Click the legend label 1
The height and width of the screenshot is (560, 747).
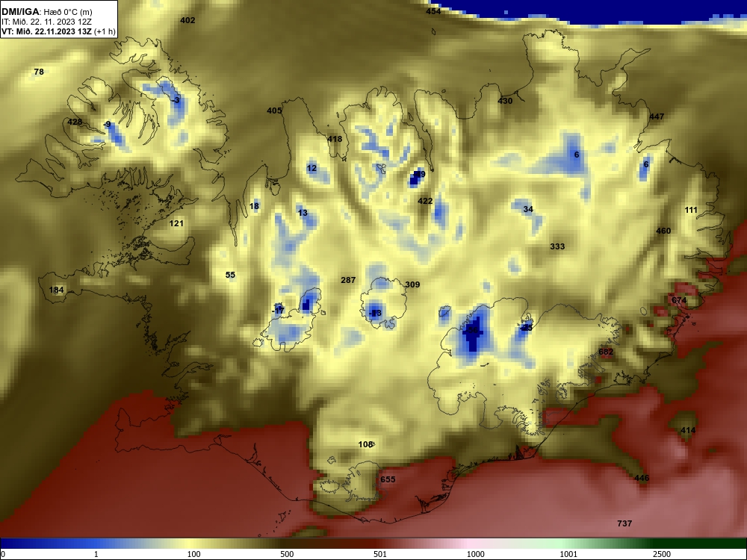96,554
